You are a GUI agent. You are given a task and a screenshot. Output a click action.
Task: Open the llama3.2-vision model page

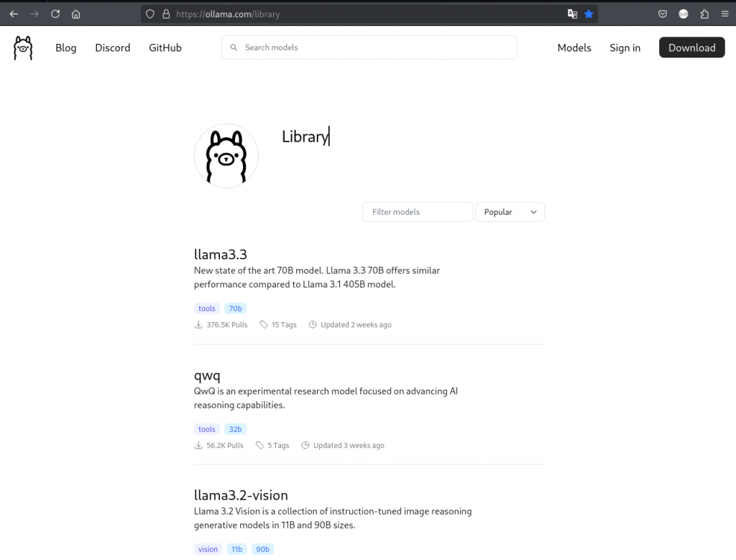[241, 495]
